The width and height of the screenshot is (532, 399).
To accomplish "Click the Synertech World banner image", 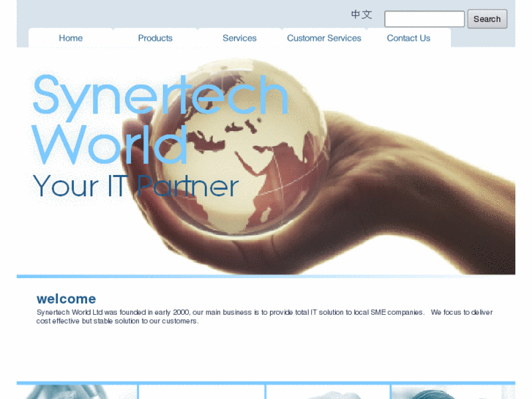I will pyautogui.click(x=266, y=161).
